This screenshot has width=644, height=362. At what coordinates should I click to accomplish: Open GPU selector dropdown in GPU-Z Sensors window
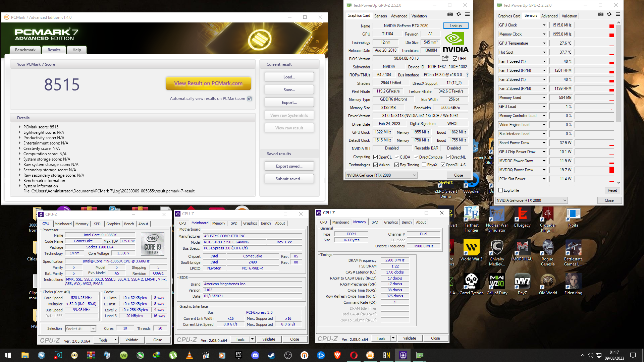[531, 200]
